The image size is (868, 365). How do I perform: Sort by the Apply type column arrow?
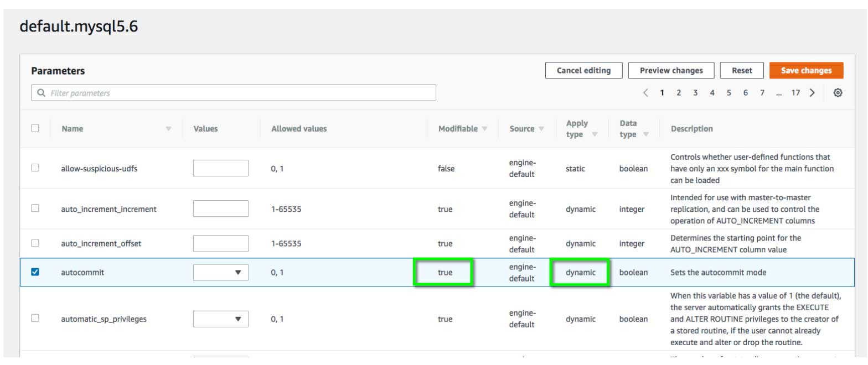tap(596, 134)
